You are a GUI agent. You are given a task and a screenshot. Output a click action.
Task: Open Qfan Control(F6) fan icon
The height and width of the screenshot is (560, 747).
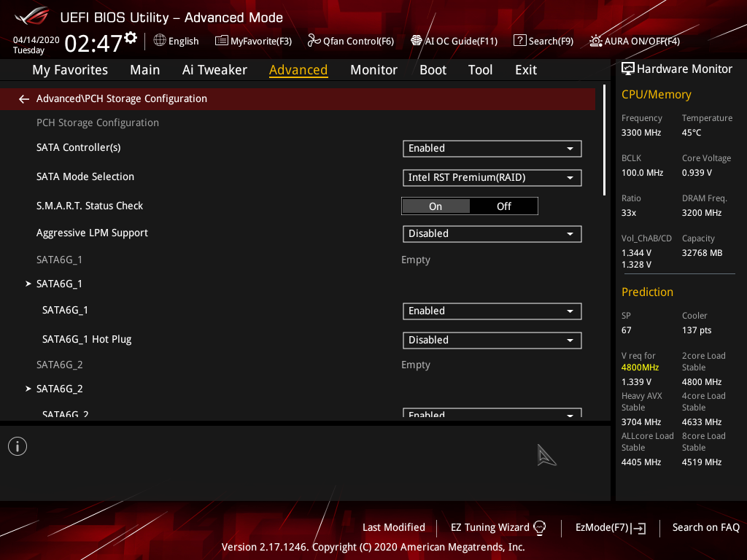314,41
